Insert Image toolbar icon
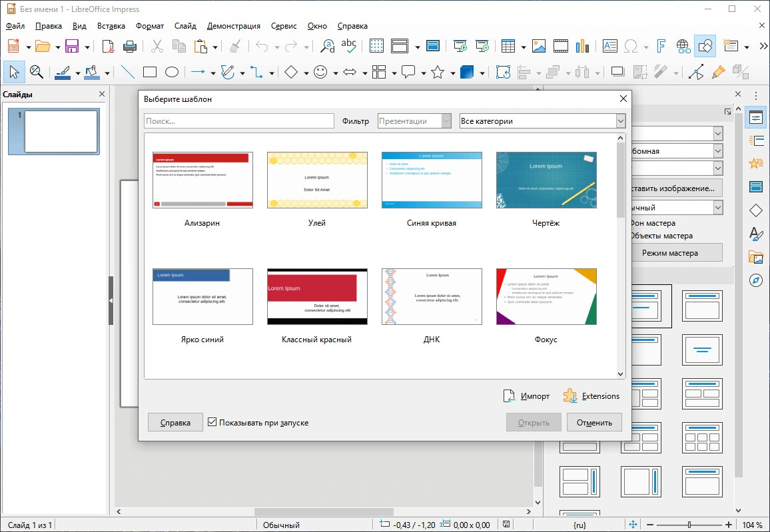 [539, 46]
